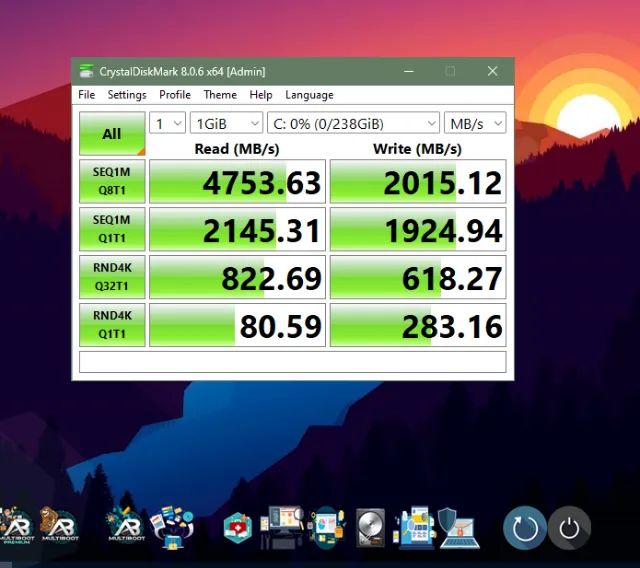Screen dimensions: 640x568
Task: Click the 2145.31 read result
Action: point(238,229)
